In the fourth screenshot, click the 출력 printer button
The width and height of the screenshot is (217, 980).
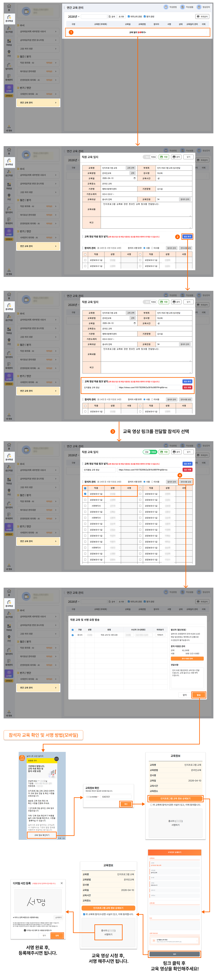176,452
